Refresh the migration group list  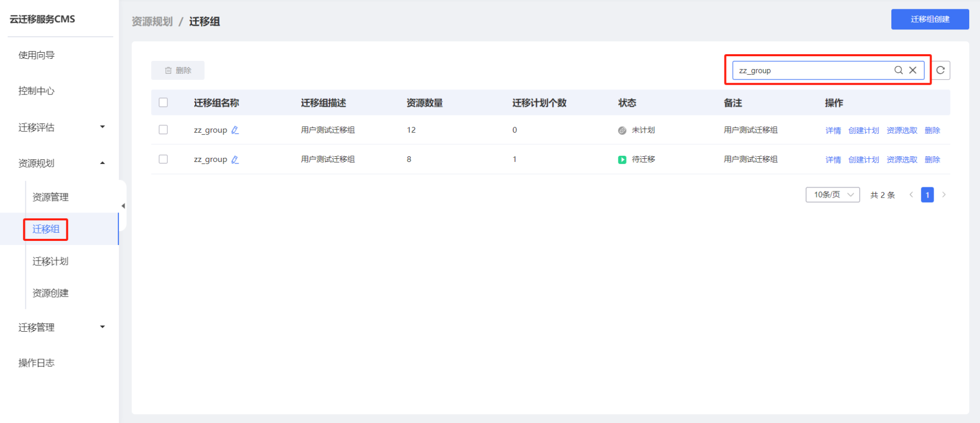click(940, 70)
